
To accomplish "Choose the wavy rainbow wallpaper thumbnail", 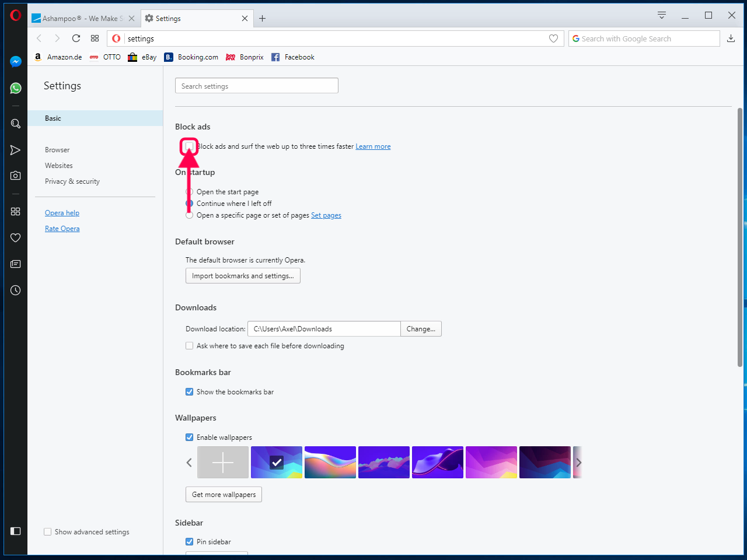I will pos(330,463).
